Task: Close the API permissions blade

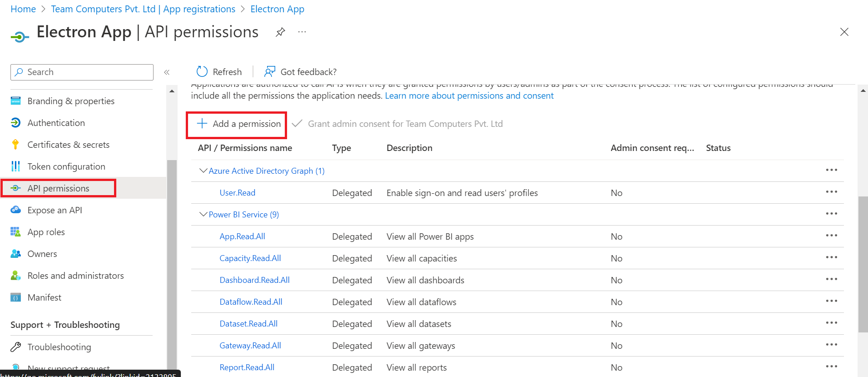Action: 844,32
